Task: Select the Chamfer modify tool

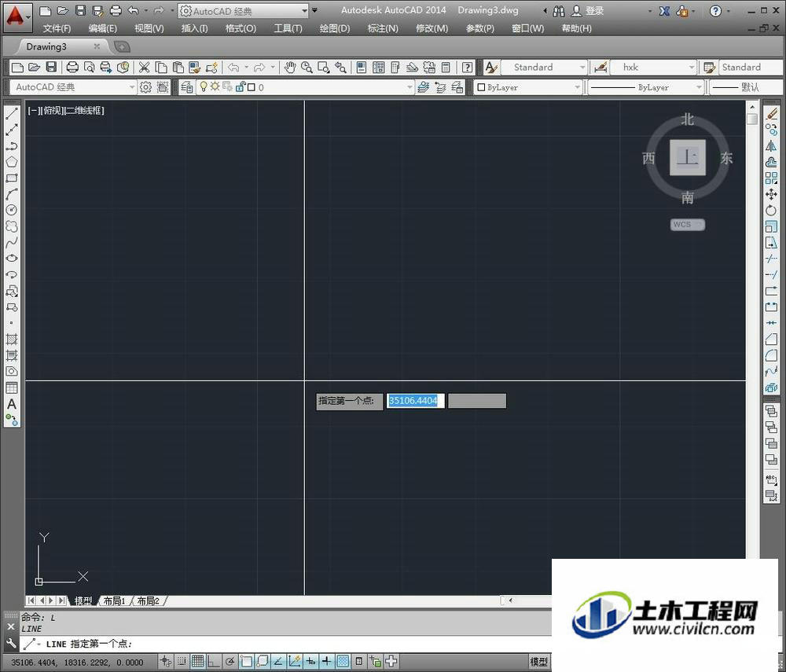Action: pyautogui.click(x=772, y=340)
